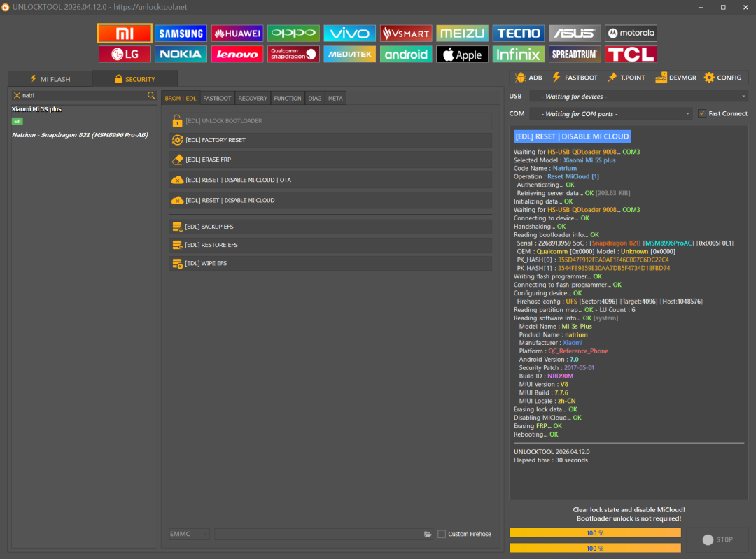Clear the natri search with X icon
The height and width of the screenshot is (559, 756).
coord(17,95)
